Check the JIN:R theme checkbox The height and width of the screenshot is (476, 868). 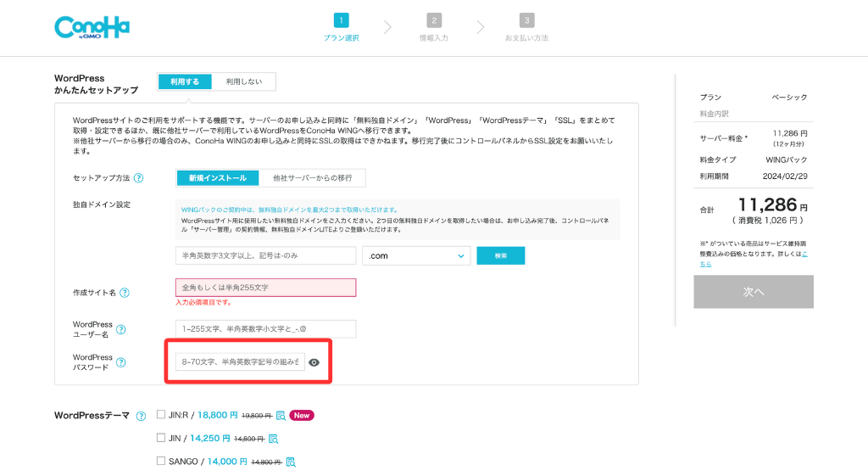(x=161, y=415)
